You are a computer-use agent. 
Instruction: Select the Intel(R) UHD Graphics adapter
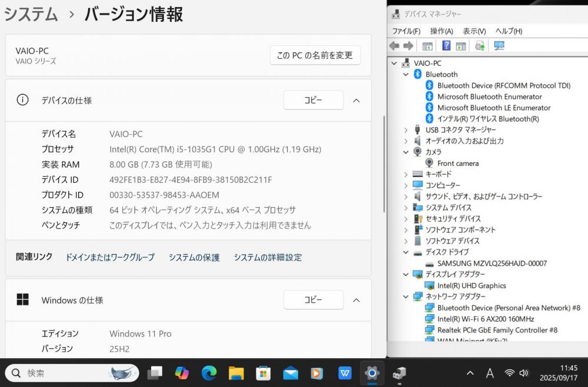[x=471, y=285]
